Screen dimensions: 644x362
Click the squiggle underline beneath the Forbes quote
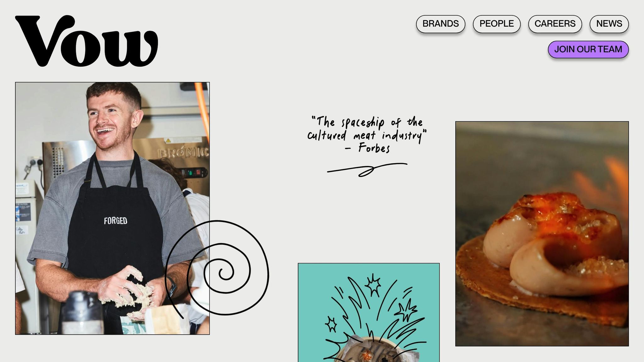[367, 170]
